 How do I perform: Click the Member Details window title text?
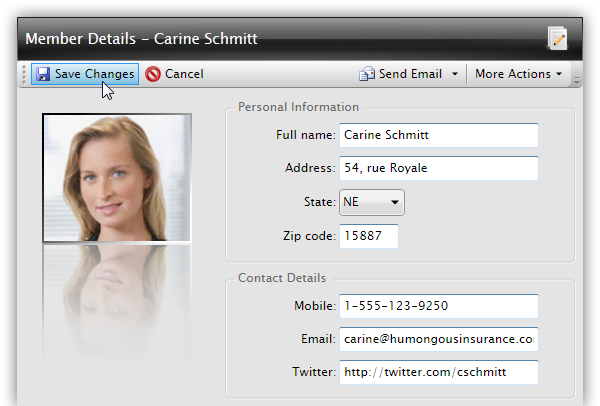[141, 39]
